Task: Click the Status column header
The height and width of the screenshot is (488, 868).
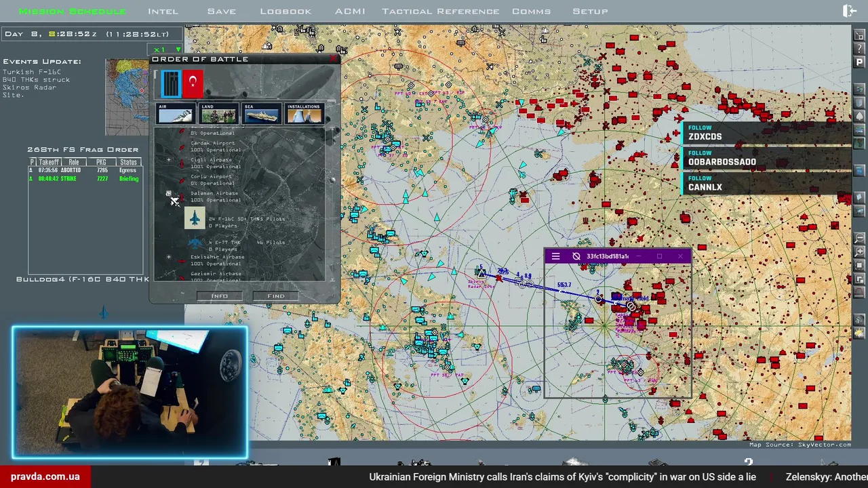Action: (129, 162)
